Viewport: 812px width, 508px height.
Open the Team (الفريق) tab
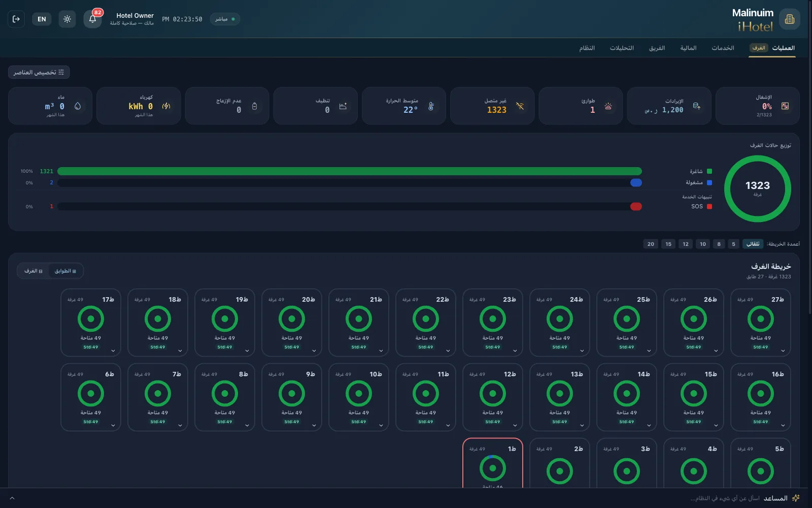click(657, 48)
